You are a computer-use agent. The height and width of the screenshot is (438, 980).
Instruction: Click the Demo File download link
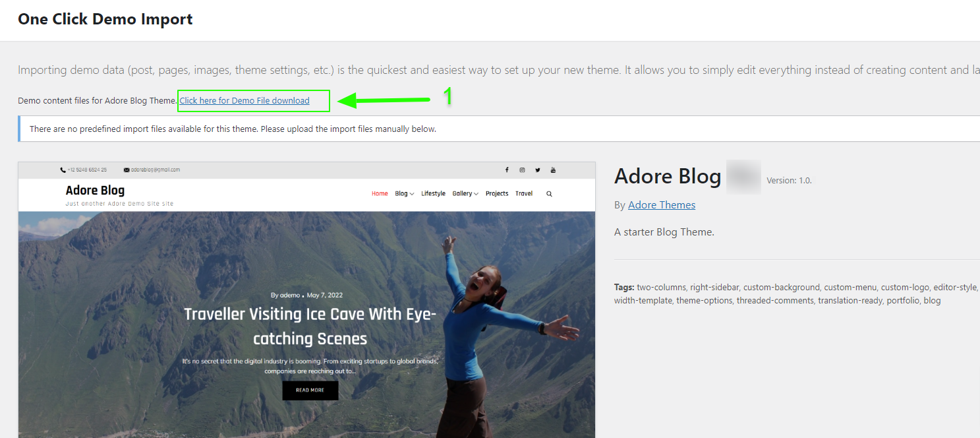point(245,100)
